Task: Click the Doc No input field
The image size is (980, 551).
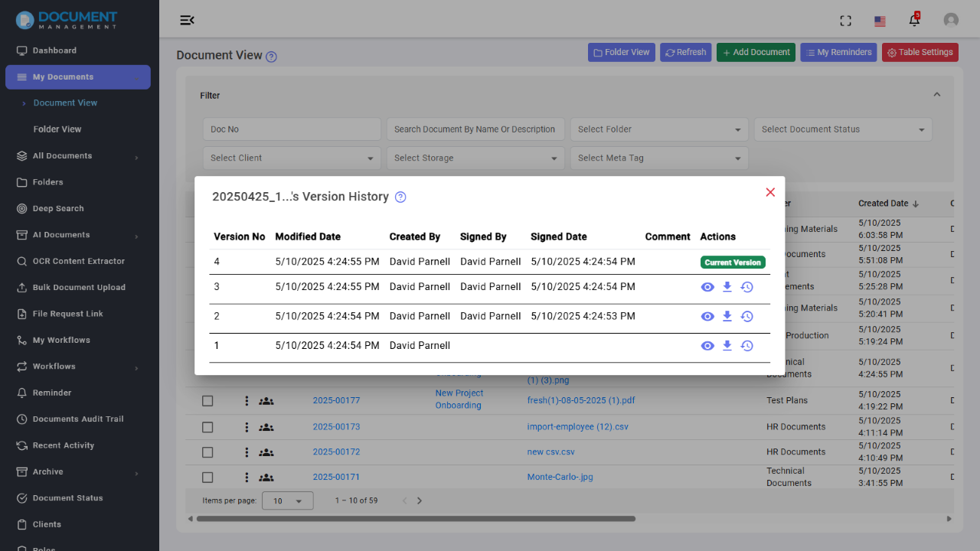Action: [x=291, y=129]
